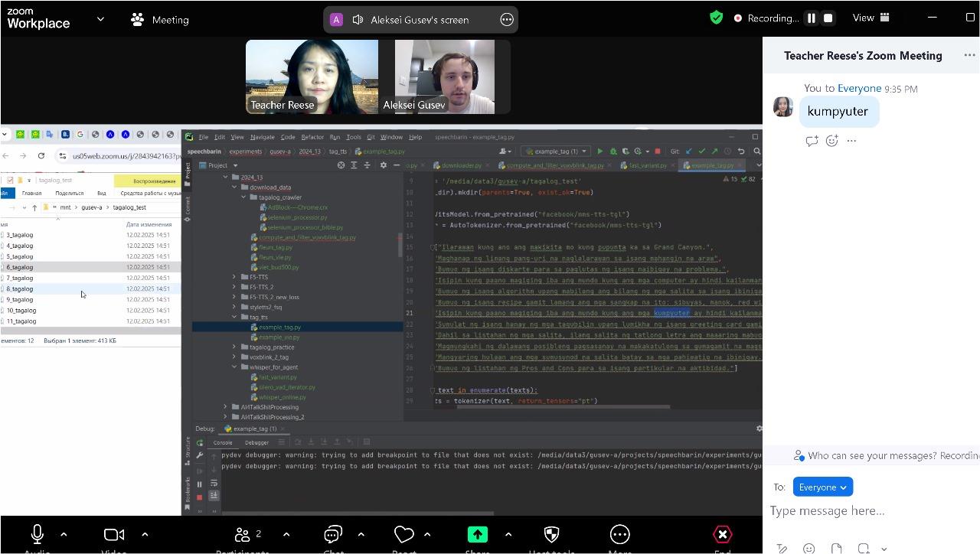Toggle the video camera button
Screen dimensions: 980x554
point(114,535)
